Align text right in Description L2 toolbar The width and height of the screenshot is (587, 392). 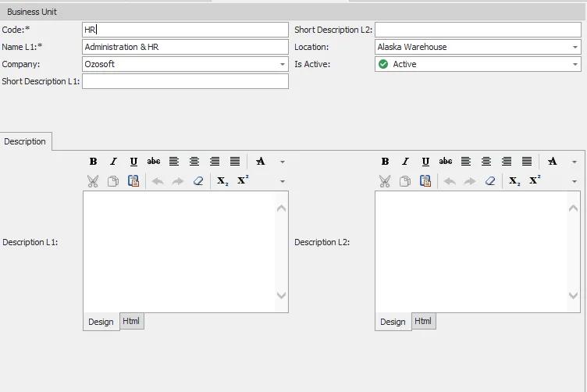pyautogui.click(x=507, y=162)
